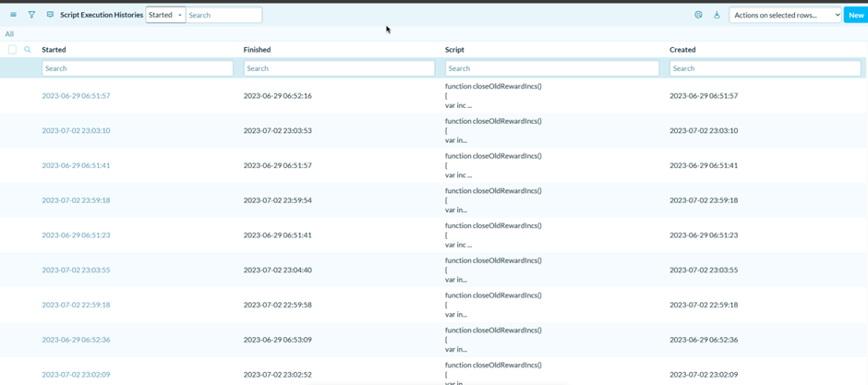Open record started 2023-06-29 06:51:57
Screen dimensions: 868x385
pos(76,96)
